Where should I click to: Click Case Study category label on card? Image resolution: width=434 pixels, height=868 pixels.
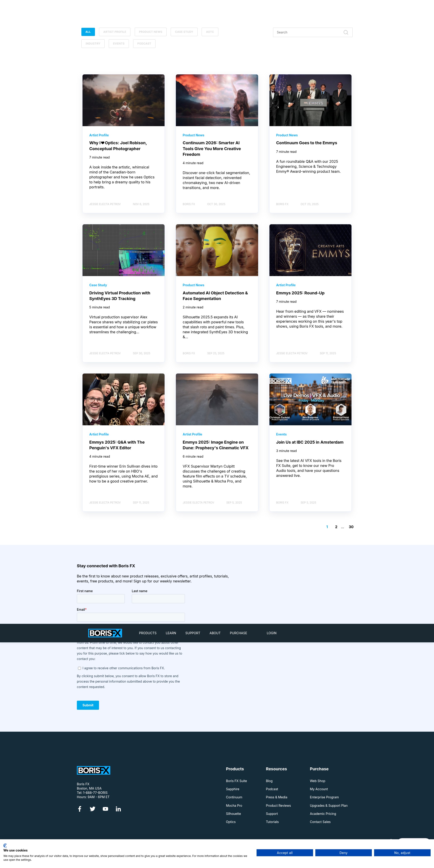point(98,285)
